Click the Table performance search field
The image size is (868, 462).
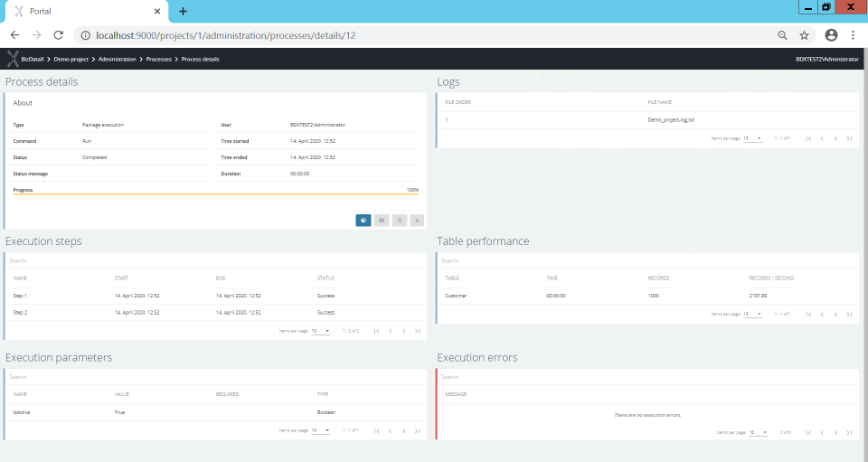647,260
